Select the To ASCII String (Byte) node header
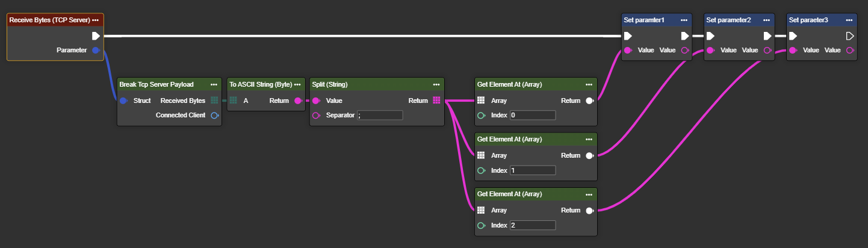 (259, 84)
